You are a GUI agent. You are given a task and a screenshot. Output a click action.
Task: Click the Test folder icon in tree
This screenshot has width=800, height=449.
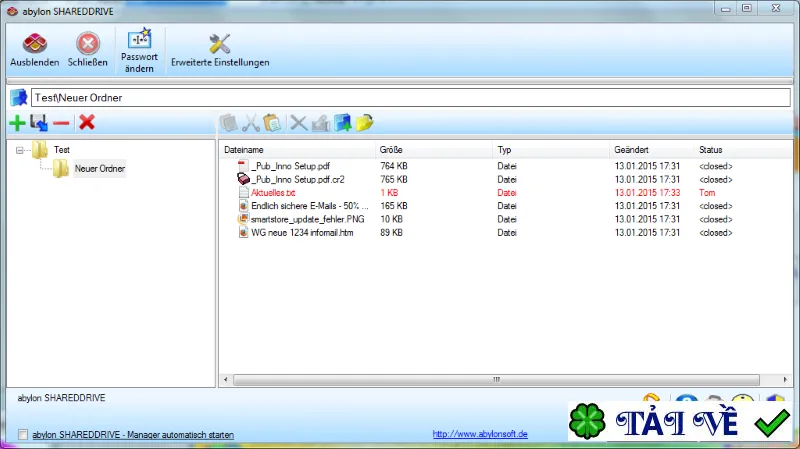click(40, 149)
